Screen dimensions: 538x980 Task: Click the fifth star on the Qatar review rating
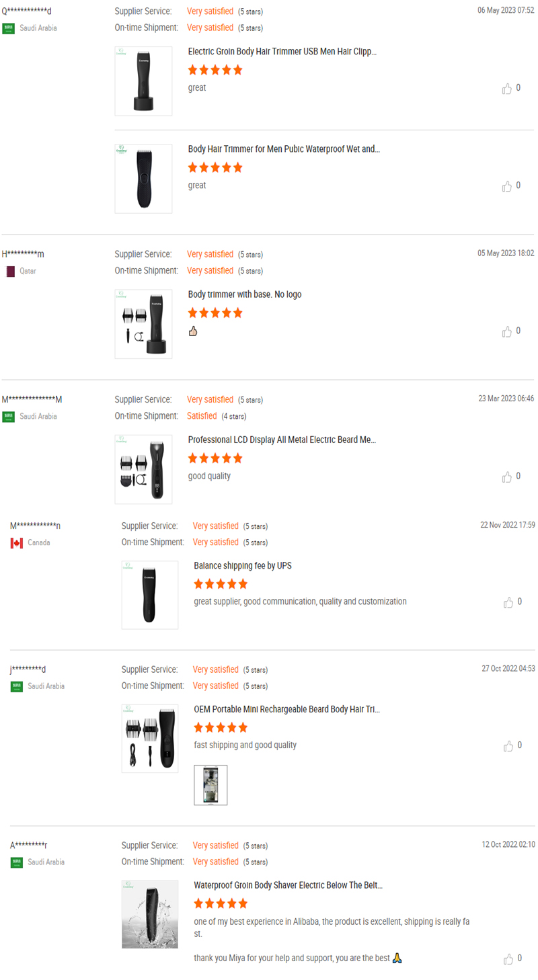[x=237, y=312]
